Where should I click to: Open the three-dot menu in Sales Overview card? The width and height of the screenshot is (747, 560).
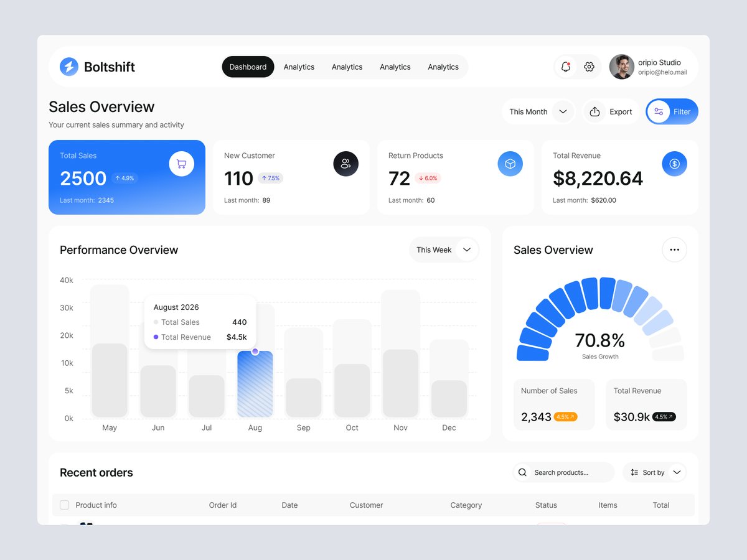(x=674, y=250)
